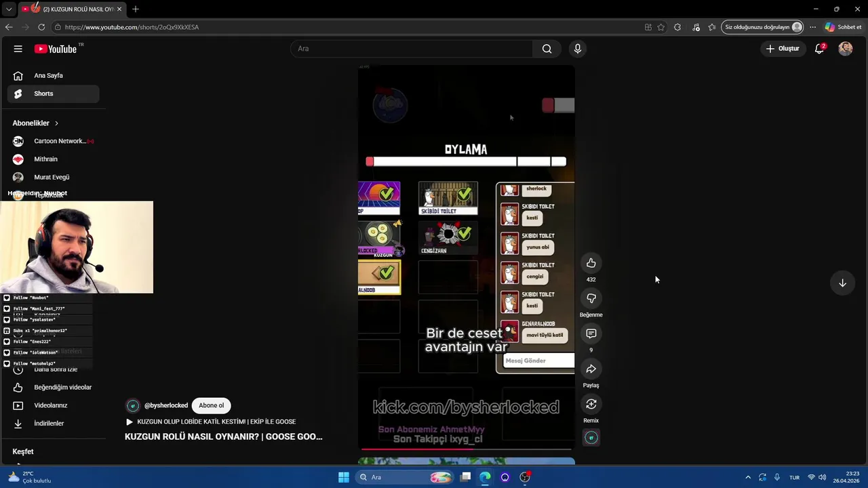
Task: Open linked video KUZGUN OLUP LOBİDE KATİL KESTİM
Action: (x=211, y=422)
